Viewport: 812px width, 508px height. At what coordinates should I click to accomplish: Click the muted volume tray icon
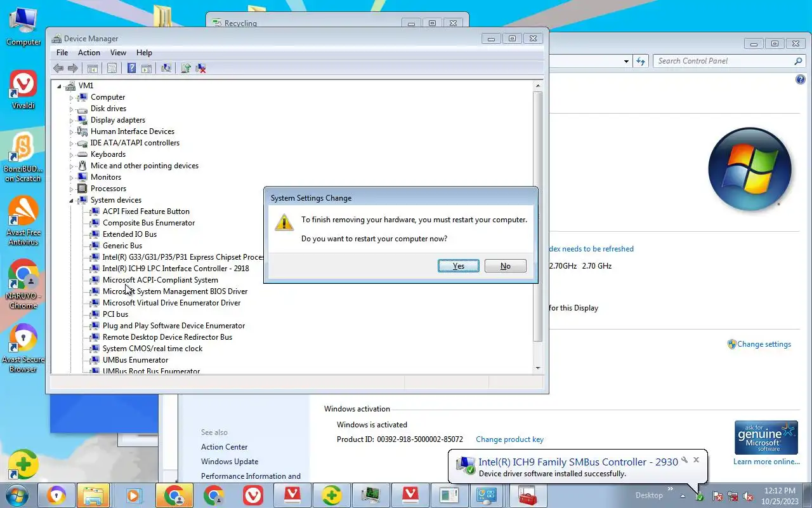point(749,497)
